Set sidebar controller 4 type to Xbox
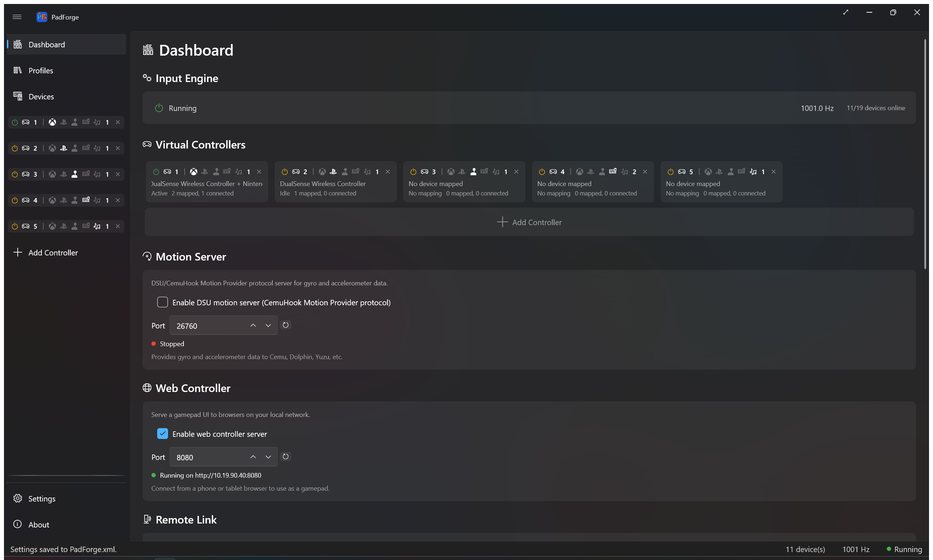This screenshot has height=560, width=933. point(52,201)
